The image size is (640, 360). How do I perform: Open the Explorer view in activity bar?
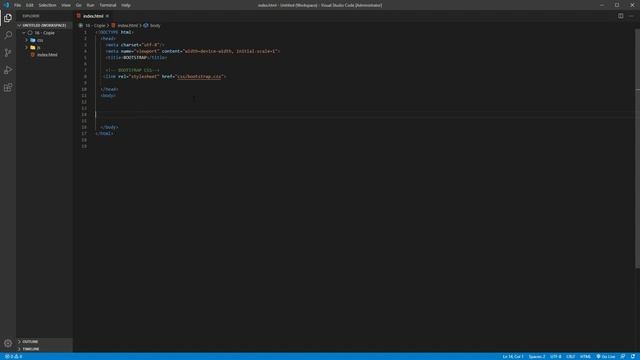pos(8,18)
